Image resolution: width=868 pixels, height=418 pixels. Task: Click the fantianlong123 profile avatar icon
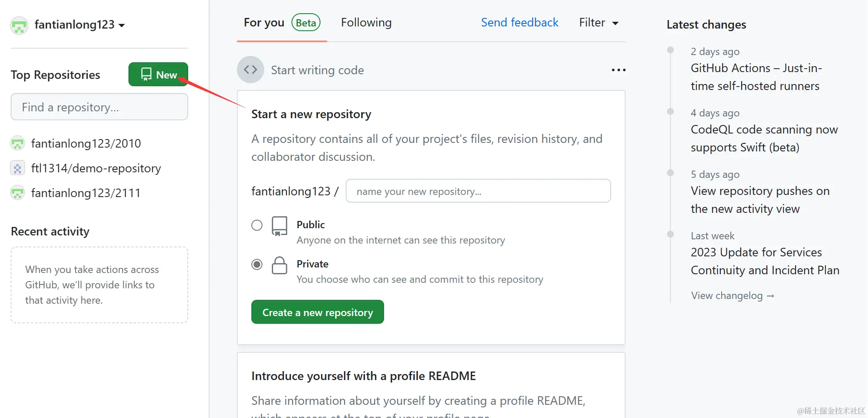point(19,25)
